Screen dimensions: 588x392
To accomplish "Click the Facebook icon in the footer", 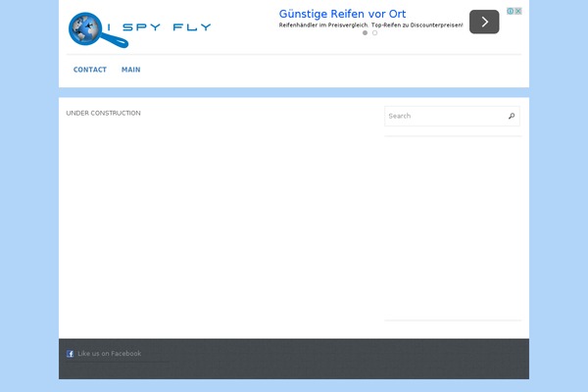I will point(70,354).
